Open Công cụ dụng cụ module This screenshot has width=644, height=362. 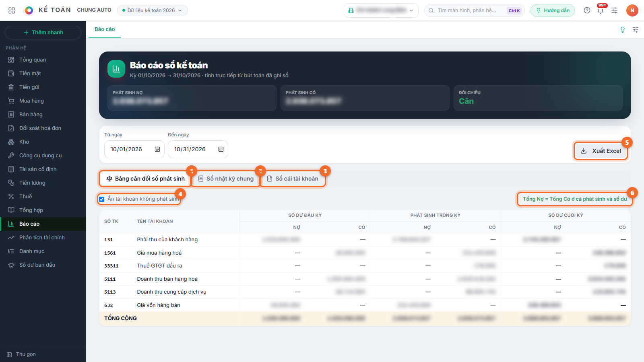coord(43,155)
